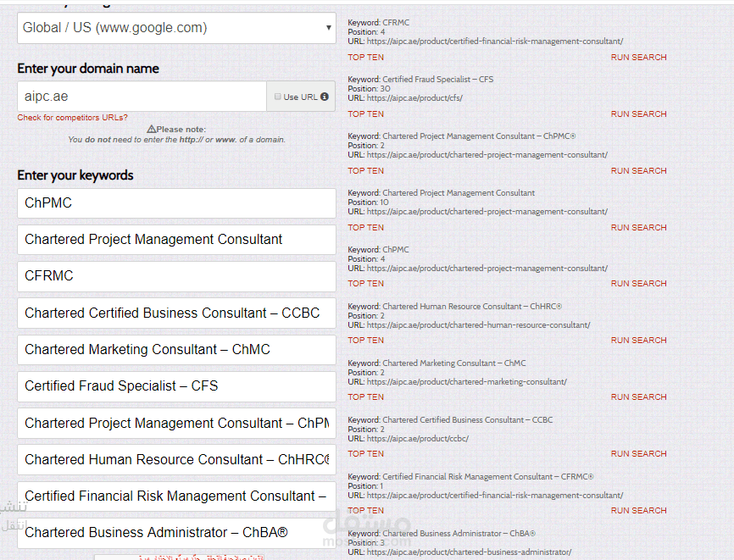Screen dimensions: 734x560
Task: Open TOP TEN for Chartered Project Management Consultant – ChPMC®
Action: coord(365,171)
